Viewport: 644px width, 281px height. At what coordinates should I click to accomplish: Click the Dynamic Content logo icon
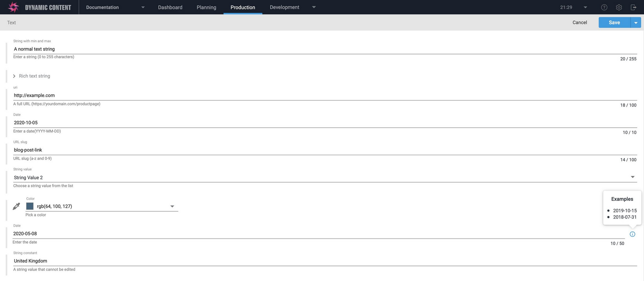[13, 7]
